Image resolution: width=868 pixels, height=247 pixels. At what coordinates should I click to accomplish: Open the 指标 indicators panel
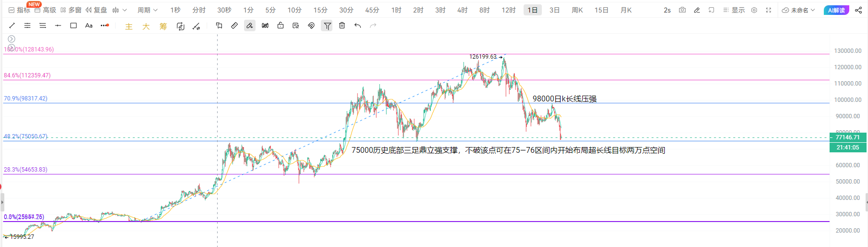point(19,10)
